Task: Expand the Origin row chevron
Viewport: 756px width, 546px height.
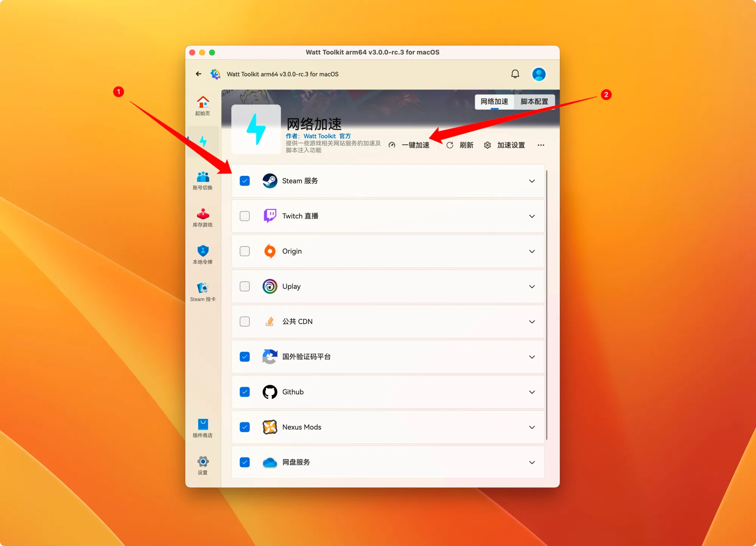Action: click(532, 251)
